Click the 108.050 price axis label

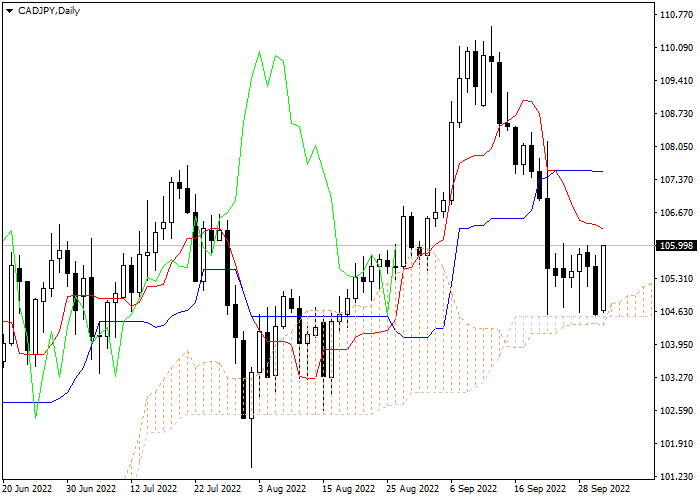click(678, 147)
